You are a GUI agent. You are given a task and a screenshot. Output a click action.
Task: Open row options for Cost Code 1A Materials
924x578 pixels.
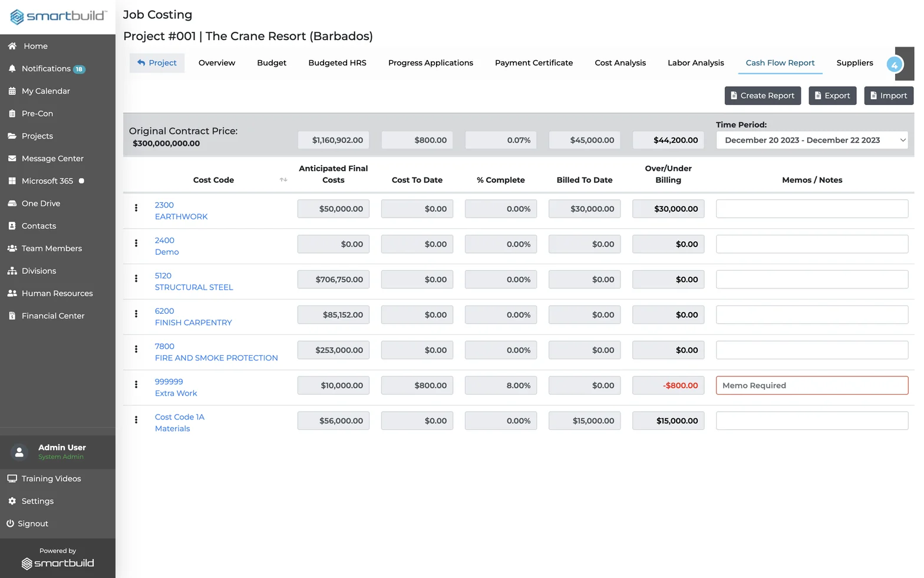(x=136, y=420)
